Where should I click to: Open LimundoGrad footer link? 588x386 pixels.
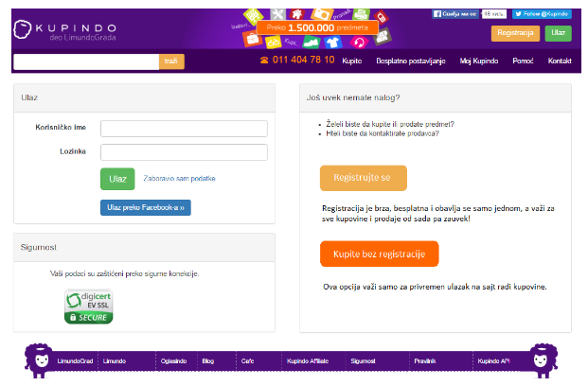click(x=75, y=360)
